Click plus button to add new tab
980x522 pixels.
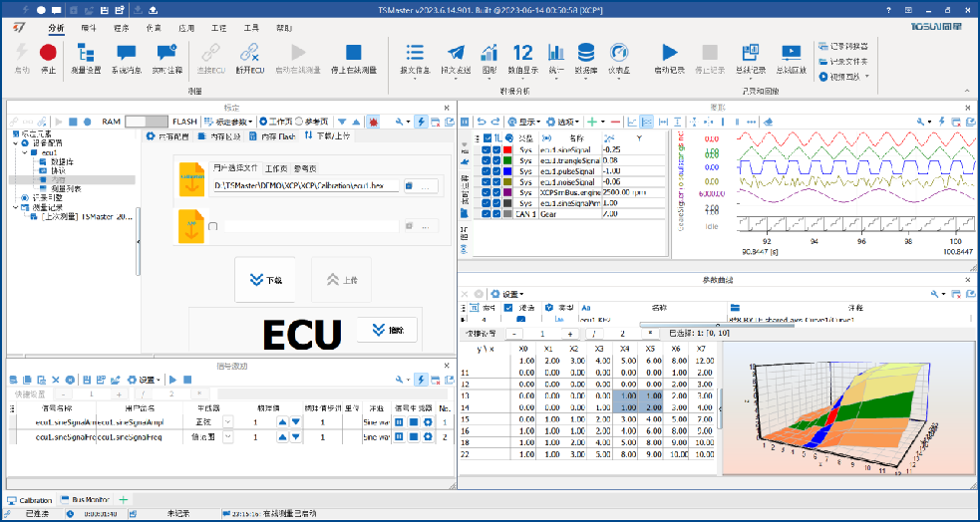point(124,500)
